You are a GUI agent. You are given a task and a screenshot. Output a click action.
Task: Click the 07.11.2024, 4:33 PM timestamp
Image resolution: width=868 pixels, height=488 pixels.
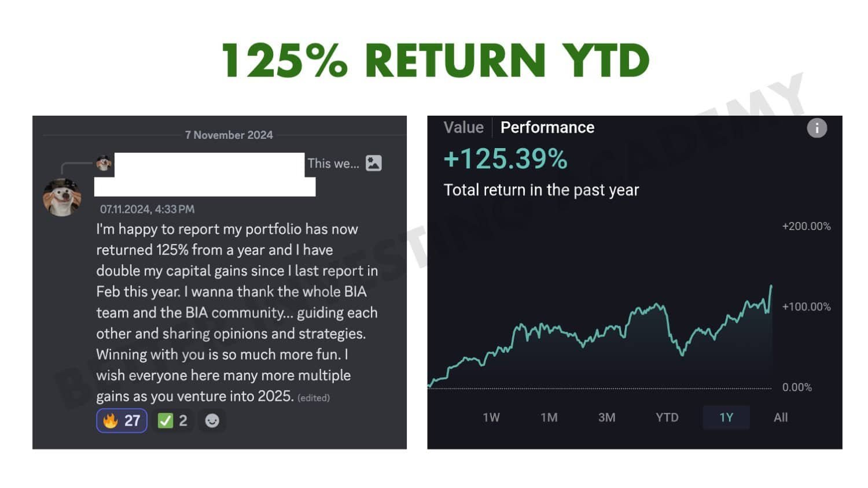147,209
